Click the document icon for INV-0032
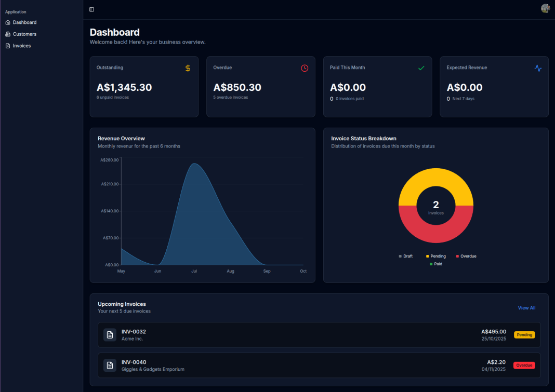This screenshot has height=392, width=555. point(110,335)
